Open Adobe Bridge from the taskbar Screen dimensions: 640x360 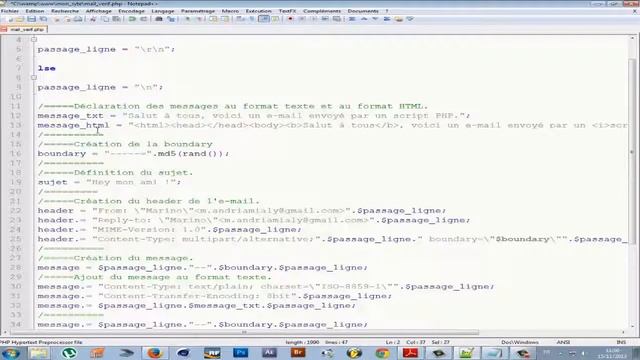(298, 353)
